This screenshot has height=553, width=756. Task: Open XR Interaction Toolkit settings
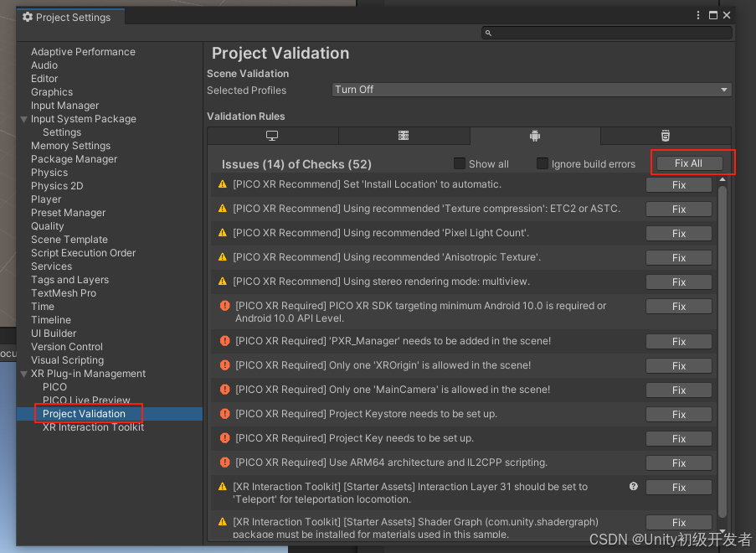pos(93,427)
